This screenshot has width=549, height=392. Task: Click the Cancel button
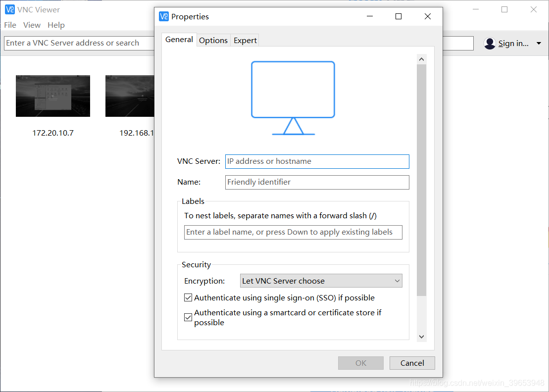coord(412,363)
